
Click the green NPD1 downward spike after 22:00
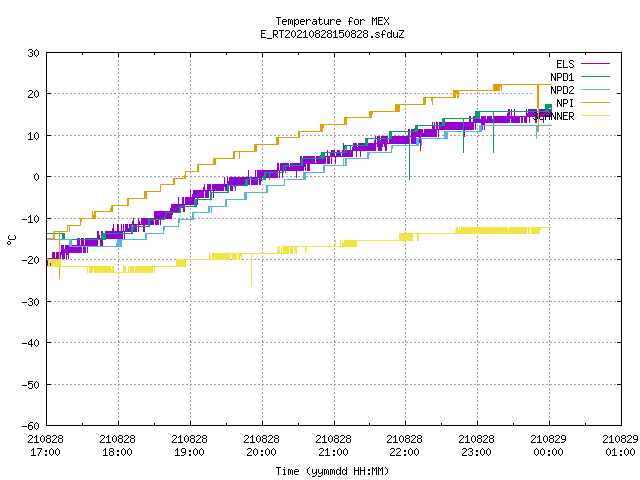[409, 155]
